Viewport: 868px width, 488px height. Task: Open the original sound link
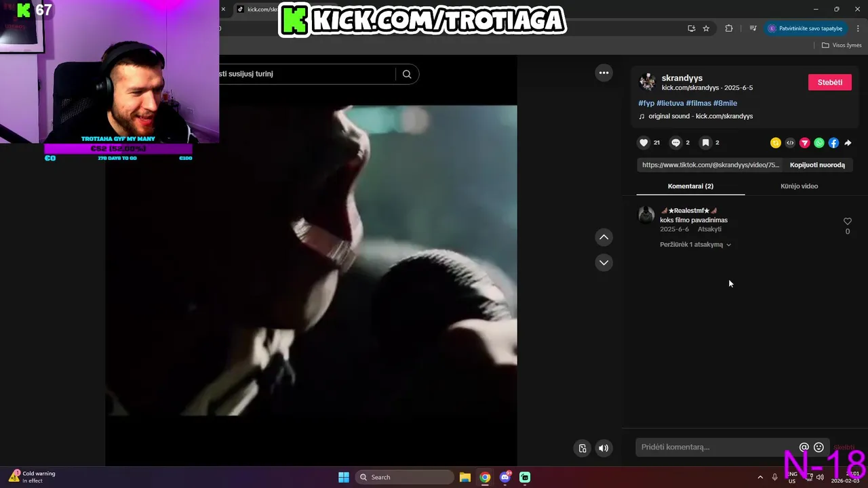(701, 117)
